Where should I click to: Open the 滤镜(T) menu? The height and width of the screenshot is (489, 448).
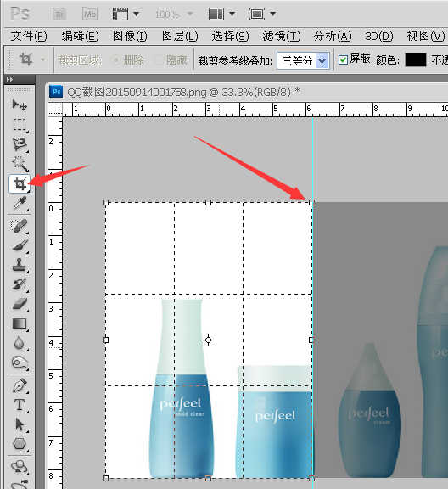(x=282, y=37)
